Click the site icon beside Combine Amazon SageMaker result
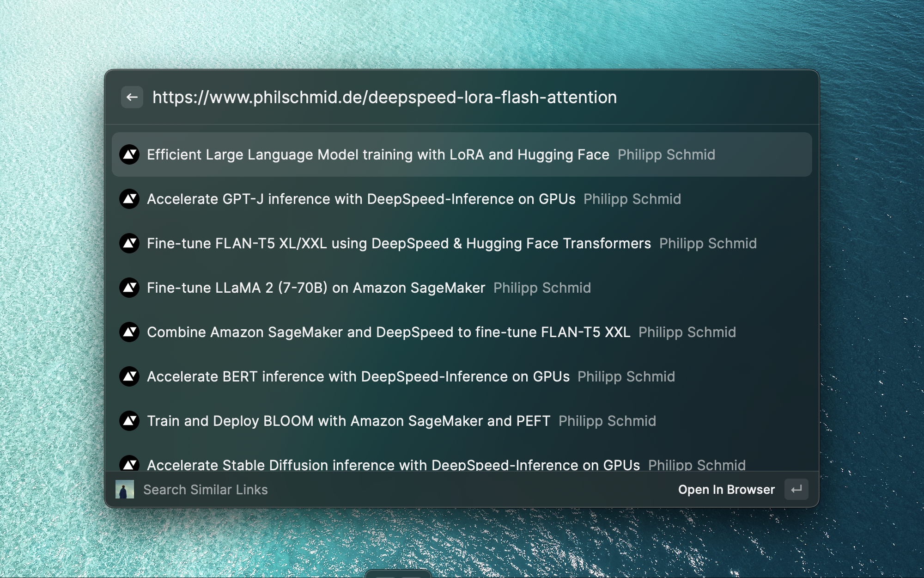The image size is (924, 578). click(129, 332)
